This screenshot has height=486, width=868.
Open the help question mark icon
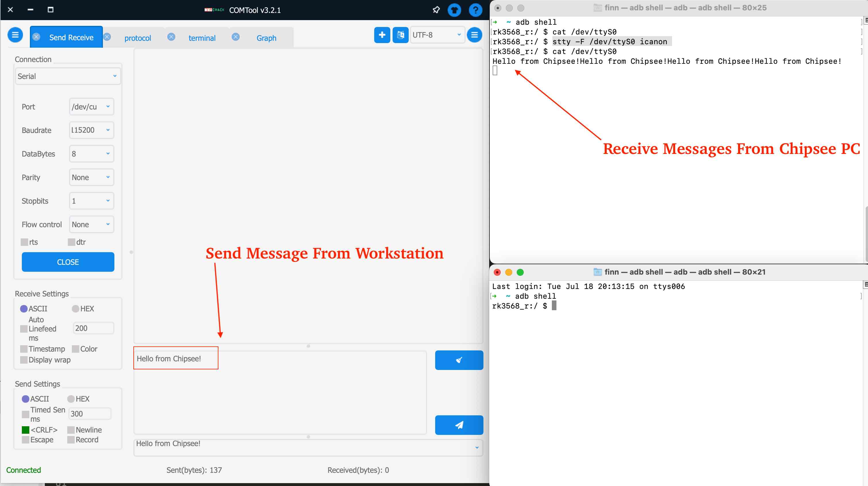click(x=475, y=10)
